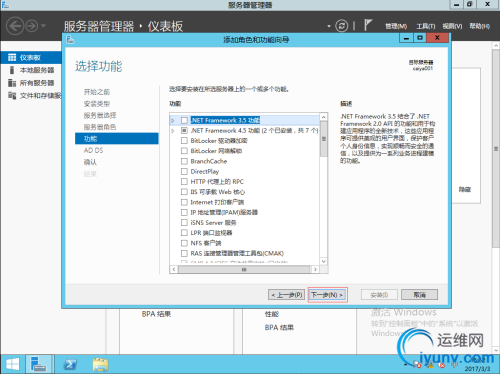Check the BitLocker drive encryption checkbox
Image resolution: width=500 pixels, height=374 pixels.
click(x=184, y=141)
